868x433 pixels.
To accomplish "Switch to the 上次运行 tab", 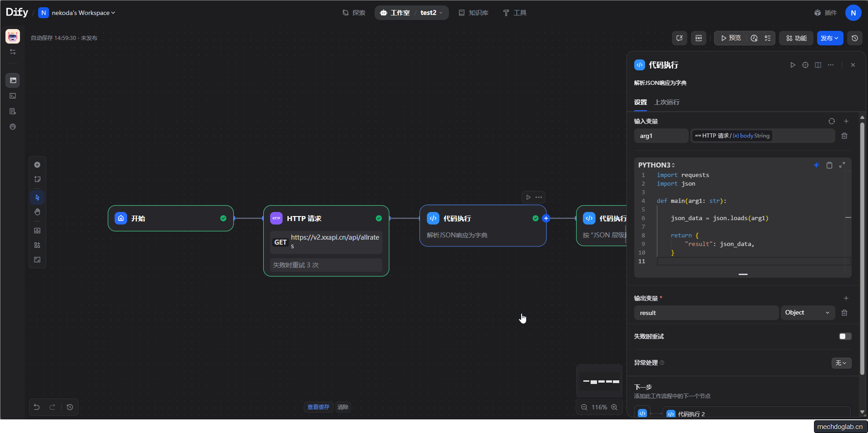I will [x=666, y=102].
